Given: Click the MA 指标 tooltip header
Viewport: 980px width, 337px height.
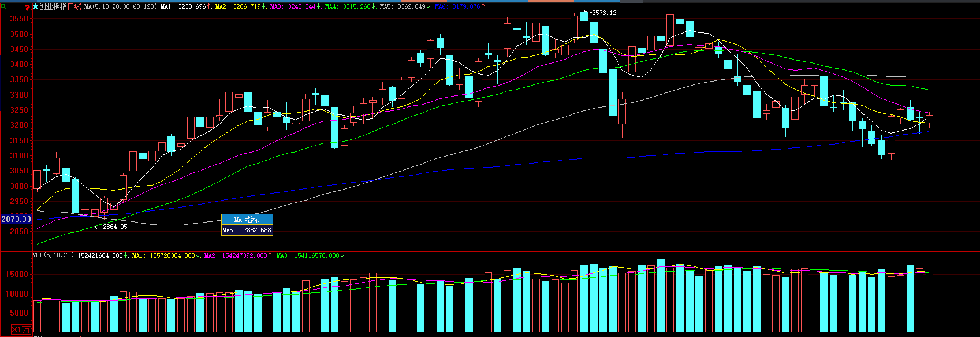Looking at the screenshot, I should click(247, 220).
